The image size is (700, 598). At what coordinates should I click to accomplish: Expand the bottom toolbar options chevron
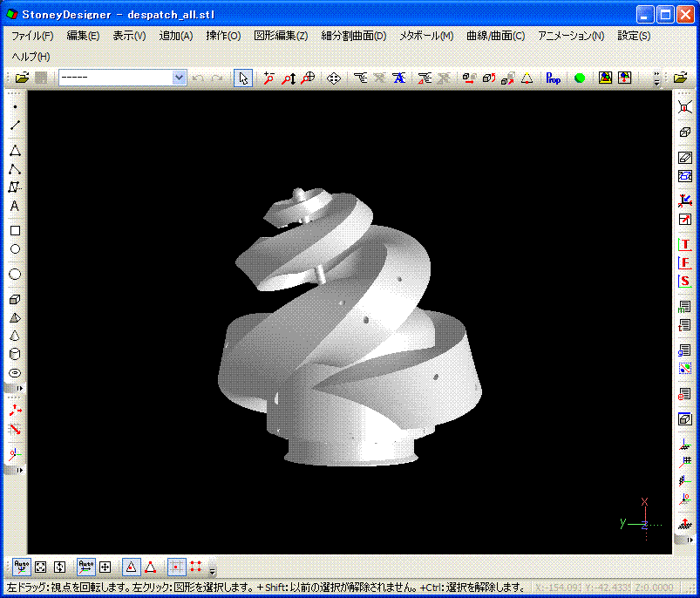point(212,570)
